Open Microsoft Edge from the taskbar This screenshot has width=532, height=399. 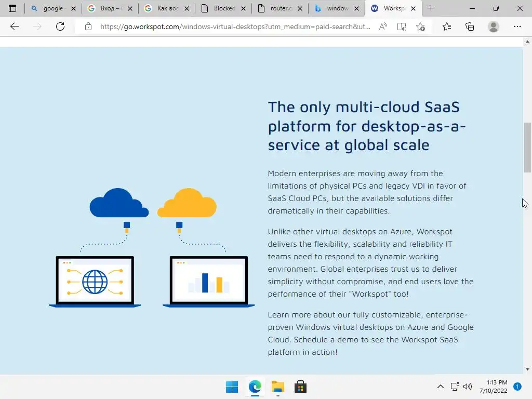tap(255, 387)
